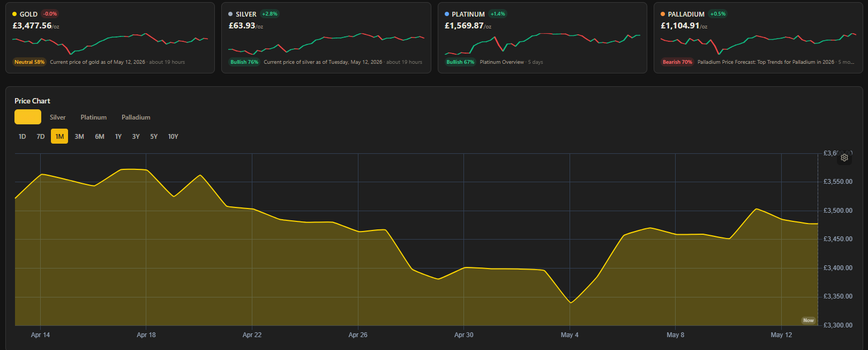
Task: Click the £3,400.00 price axis label
Action: pyautogui.click(x=838, y=268)
